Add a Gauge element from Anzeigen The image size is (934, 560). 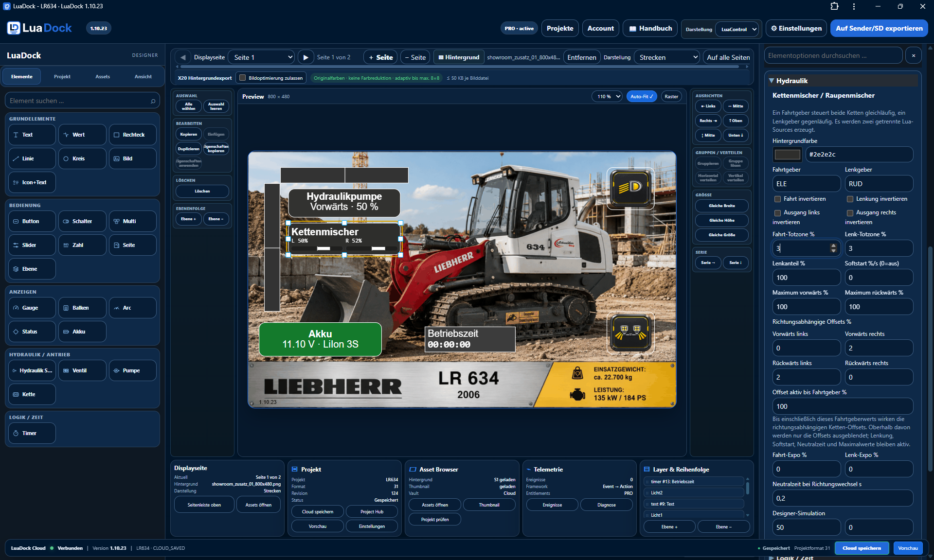[x=32, y=308]
